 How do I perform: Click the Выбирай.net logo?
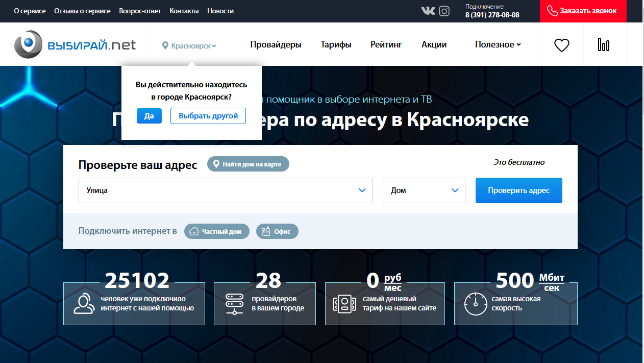(x=75, y=44)
